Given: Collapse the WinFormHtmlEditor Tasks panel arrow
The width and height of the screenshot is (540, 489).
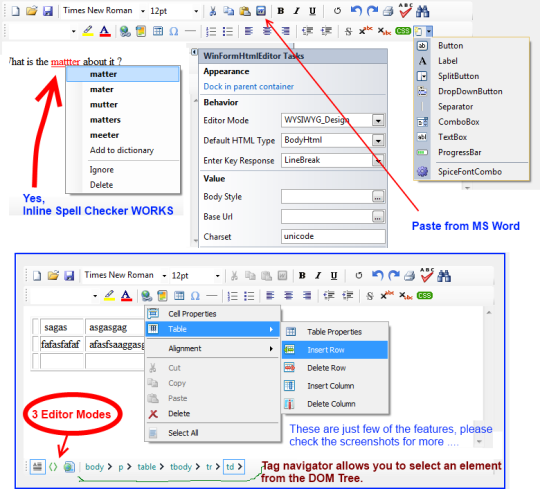Looking at the screenshot, I should point(194,52).
